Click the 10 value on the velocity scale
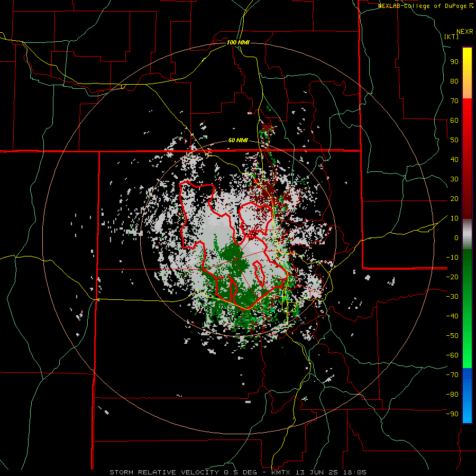Image resolution: width=476 pixels, height=476 pixels. (x=454, y=218)
